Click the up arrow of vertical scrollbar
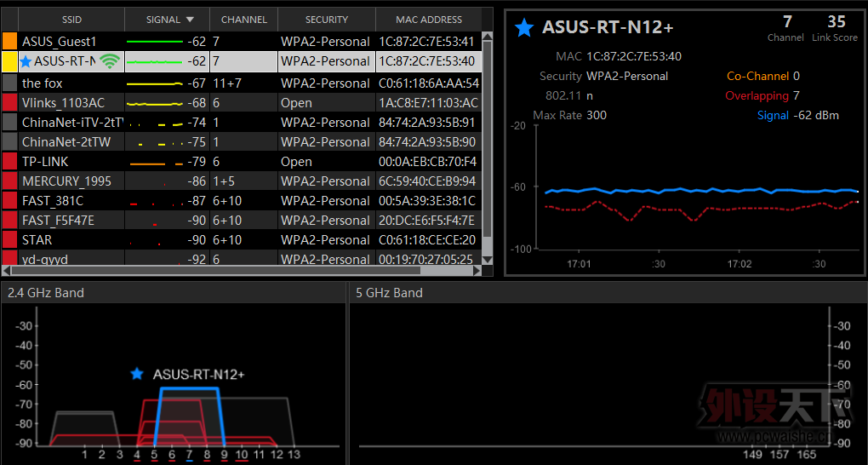 click(487, 37)
